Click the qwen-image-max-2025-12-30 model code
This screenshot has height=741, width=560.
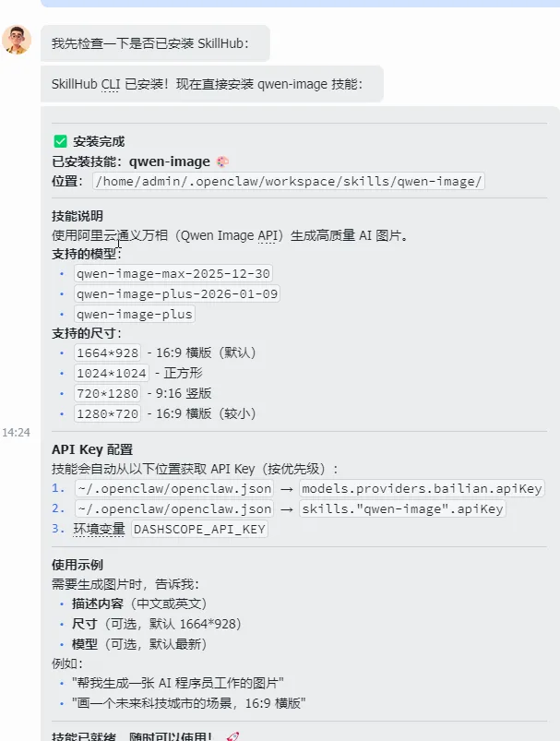(173, 274)
